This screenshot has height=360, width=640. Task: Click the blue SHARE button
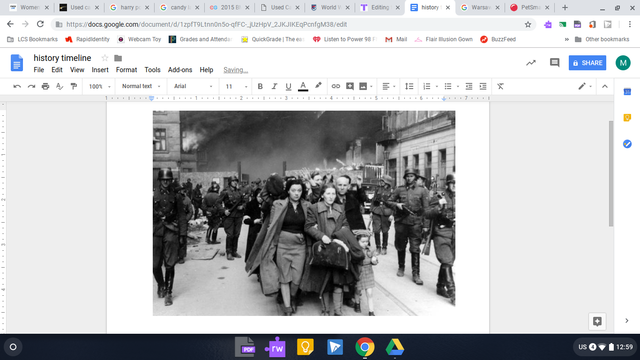[587, 63]
